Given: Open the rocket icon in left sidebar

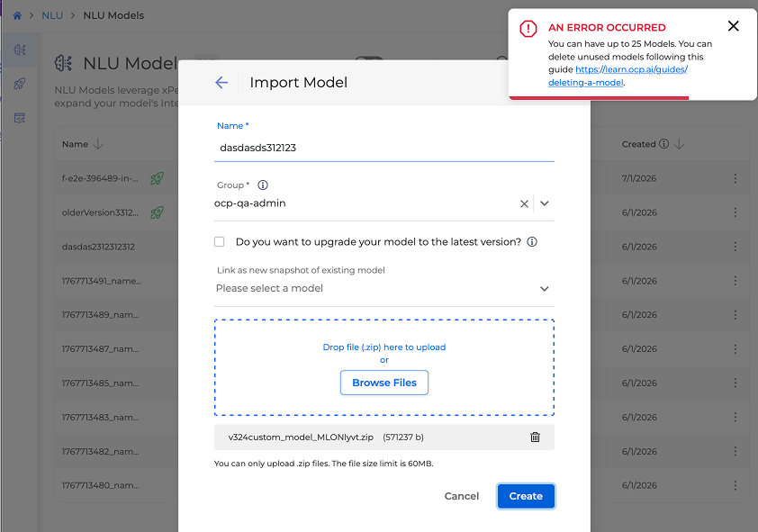Looking at the screenshot, I should (x=20, y=84).
